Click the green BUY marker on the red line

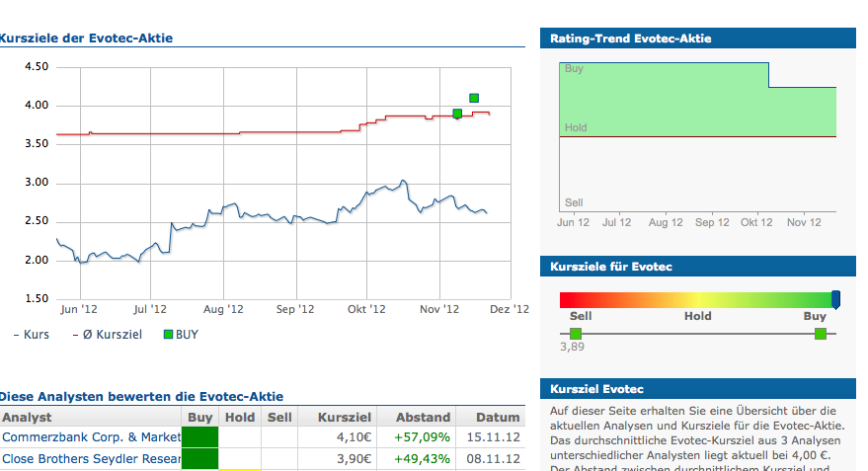tap(457, 114)
